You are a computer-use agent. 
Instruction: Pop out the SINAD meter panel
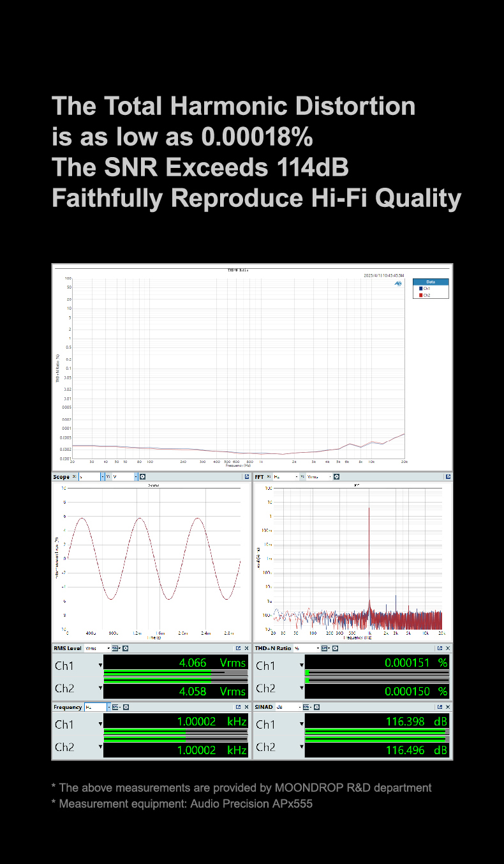tap(440, 707)
